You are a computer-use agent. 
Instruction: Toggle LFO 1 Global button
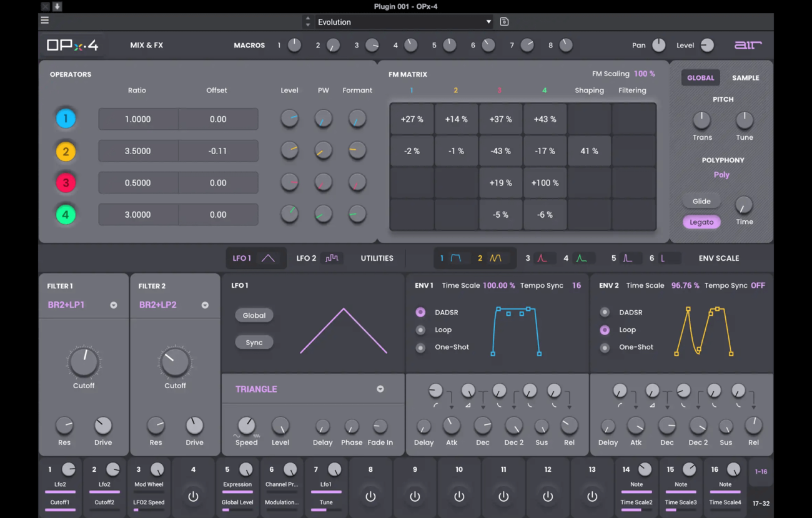(x=254, y=315)
